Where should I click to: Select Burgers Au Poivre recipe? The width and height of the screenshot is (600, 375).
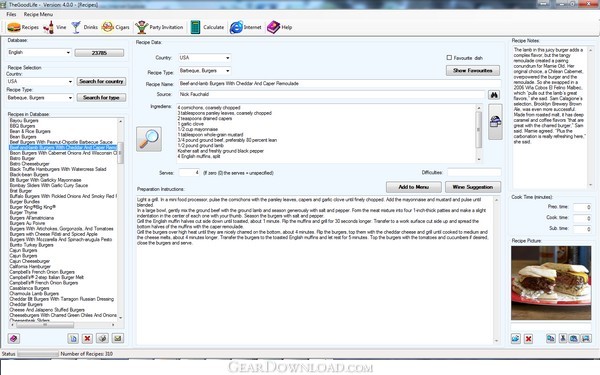pyautogui.click(x=27, y=223)
